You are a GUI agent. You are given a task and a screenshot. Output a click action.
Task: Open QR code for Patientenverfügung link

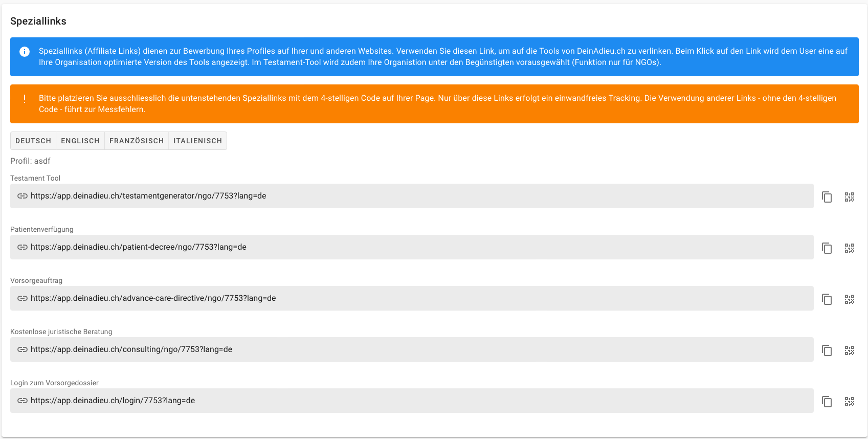pos(850,248)
